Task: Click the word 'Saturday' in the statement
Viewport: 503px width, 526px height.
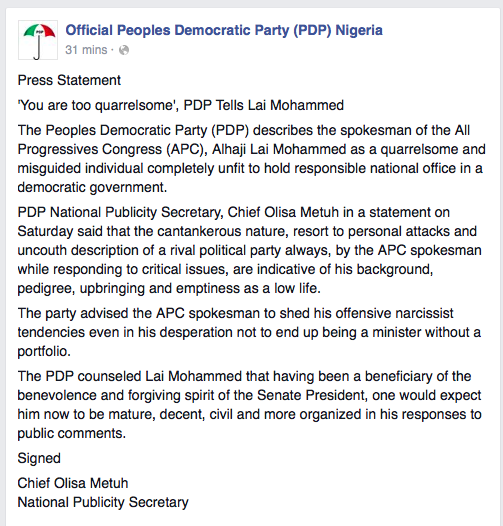Action: (x=45, y=231)
